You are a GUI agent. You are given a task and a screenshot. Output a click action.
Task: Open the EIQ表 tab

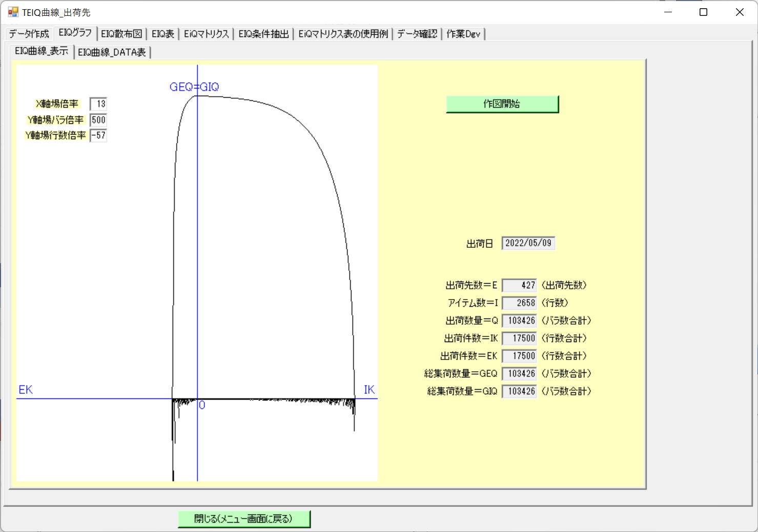click(163, 34)
